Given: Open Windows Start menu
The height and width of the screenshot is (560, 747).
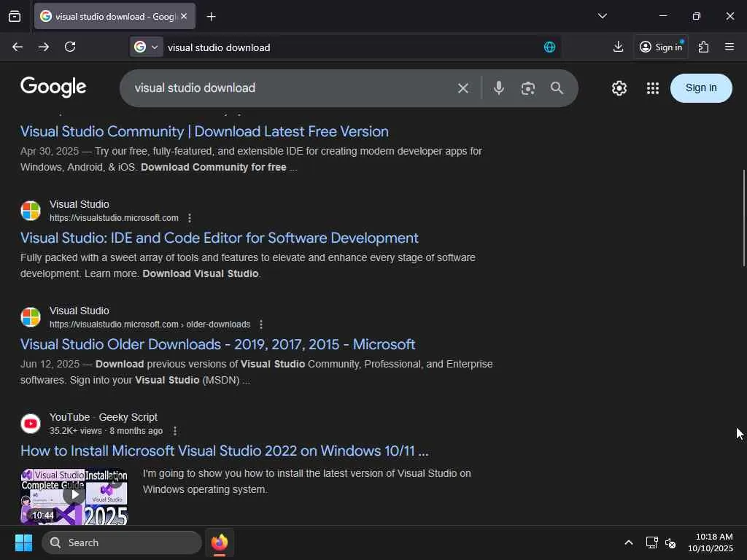Looking at the screenshot, I should [x=23, y=542].
